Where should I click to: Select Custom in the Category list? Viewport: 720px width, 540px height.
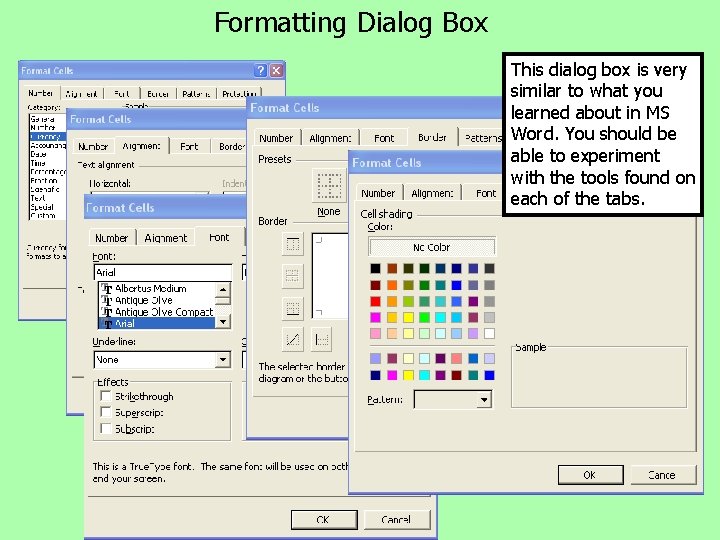coord(48,215)
